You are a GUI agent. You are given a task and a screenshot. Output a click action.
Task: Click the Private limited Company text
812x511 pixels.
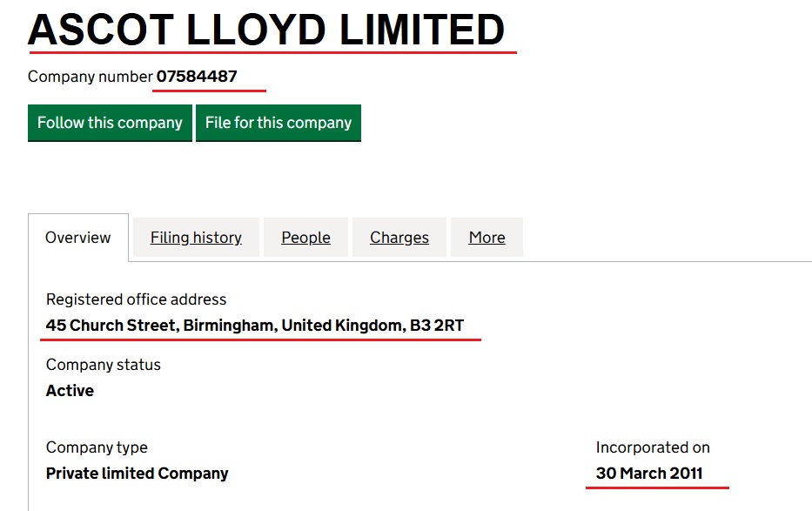tap(138, 474)
